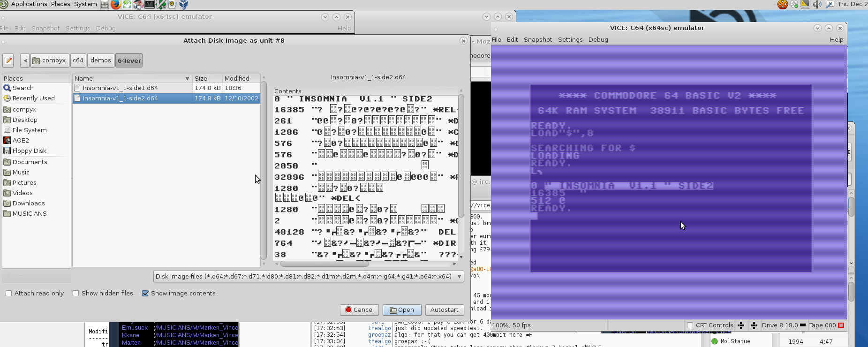The height and width of the screenshot is (347, 868).
Task: Open the File menu in right VICE window
Action: tap(497, 40)
